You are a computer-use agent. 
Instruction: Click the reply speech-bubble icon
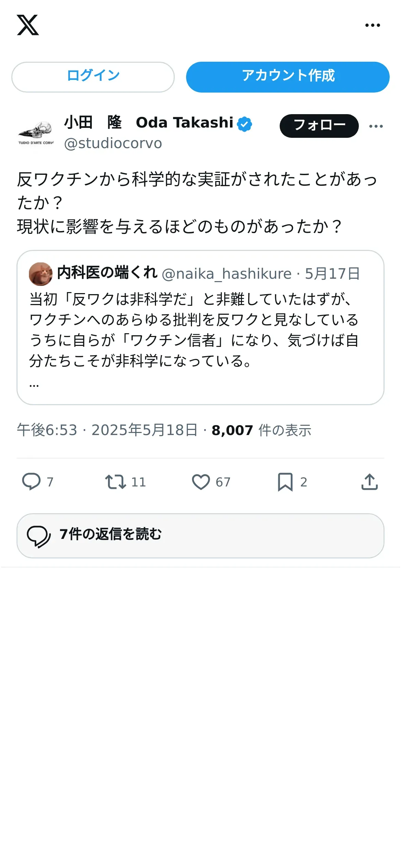[x=31, y=482]
